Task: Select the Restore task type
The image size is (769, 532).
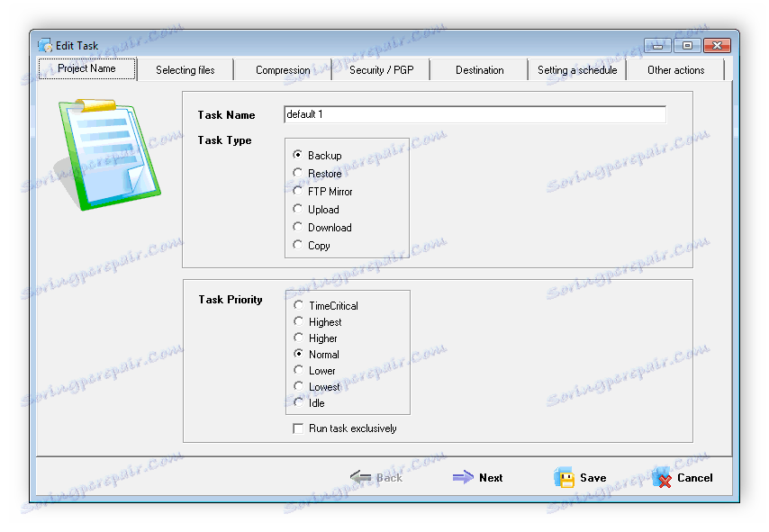Action: (x=297, y=173)
